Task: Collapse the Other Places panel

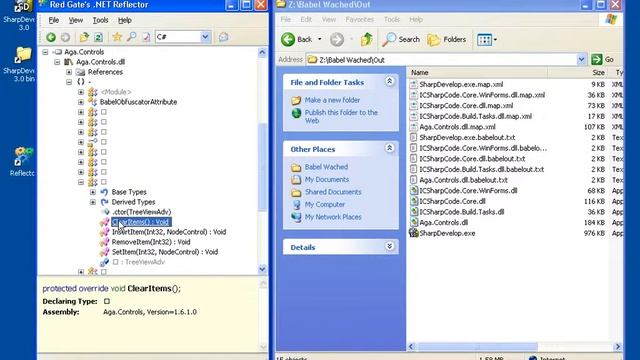Action: tap(389, 148)
